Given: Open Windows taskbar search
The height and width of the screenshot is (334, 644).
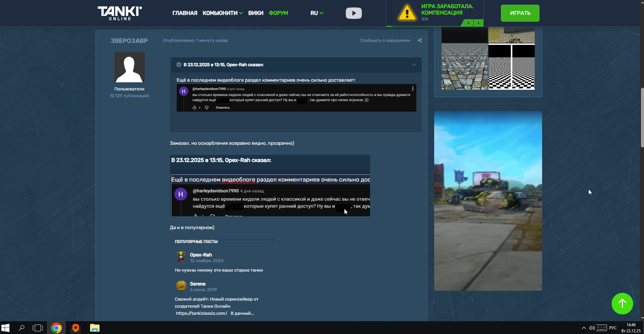Looking at the screenshot, I should click(x=22, y=328).
